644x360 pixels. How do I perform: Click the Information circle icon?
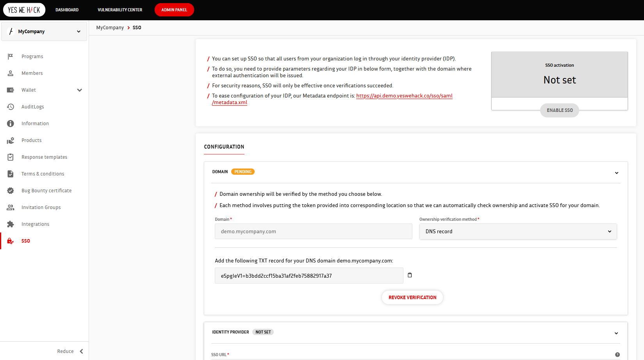coord(11,124)
